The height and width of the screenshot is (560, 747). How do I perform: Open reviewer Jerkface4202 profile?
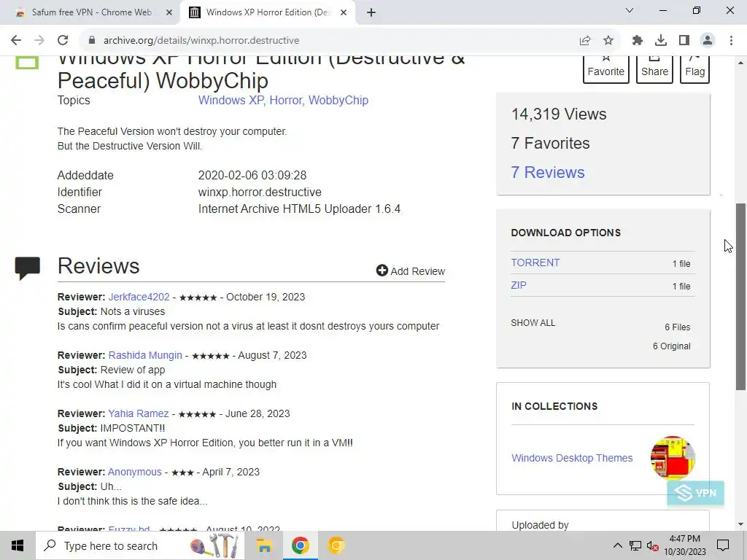pyautogui.click(x=139, y=297)
